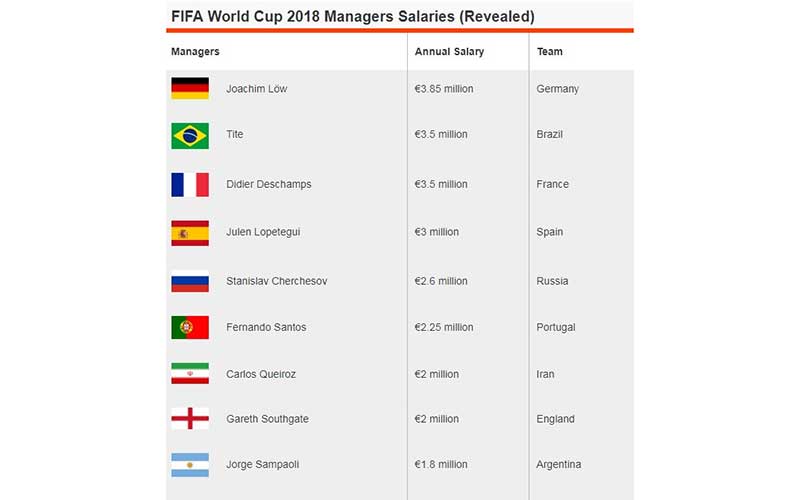
Task: Select the Portugal team cell
Action: point(556,327)
